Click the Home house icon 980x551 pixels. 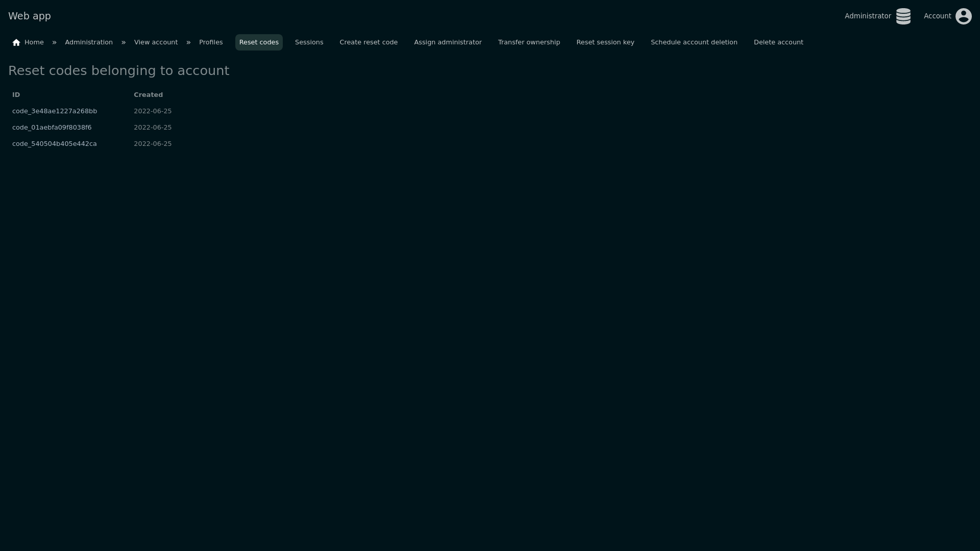[16, 42]
